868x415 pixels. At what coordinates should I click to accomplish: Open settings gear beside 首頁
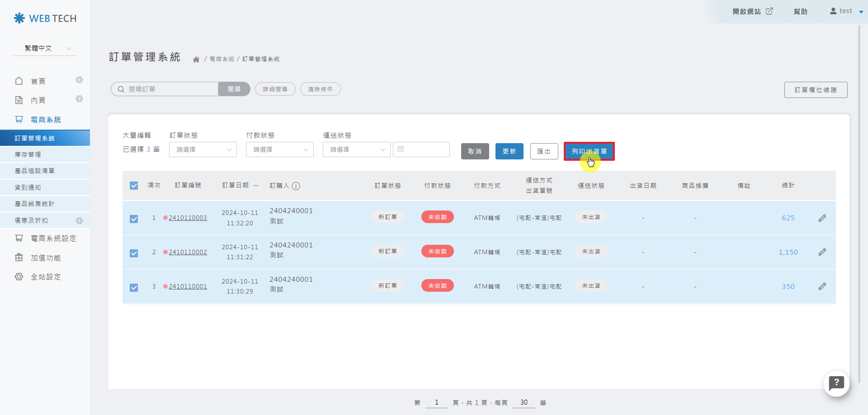click(x=79, y=80)
